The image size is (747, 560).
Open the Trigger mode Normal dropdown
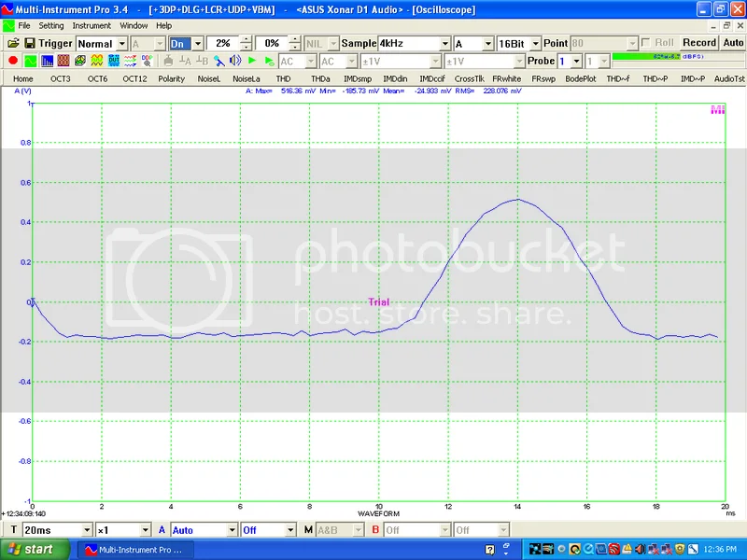121,44
